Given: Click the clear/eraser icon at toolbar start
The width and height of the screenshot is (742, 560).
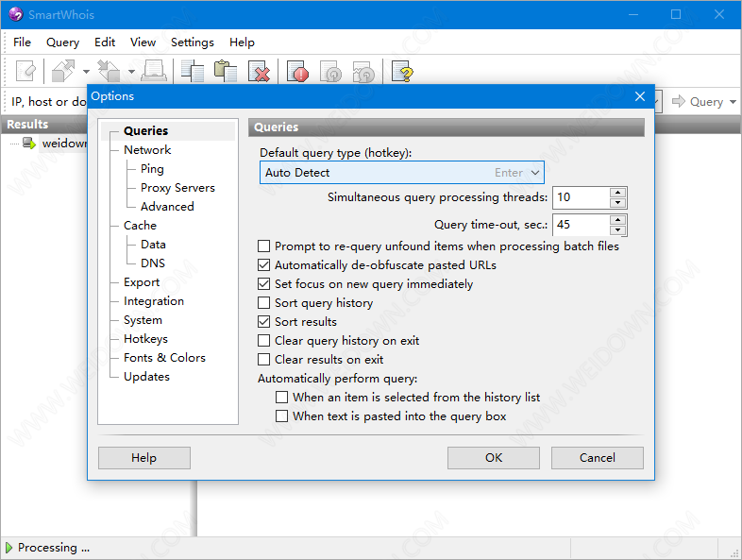Looking at the screenshot, I should coord(27,71).
